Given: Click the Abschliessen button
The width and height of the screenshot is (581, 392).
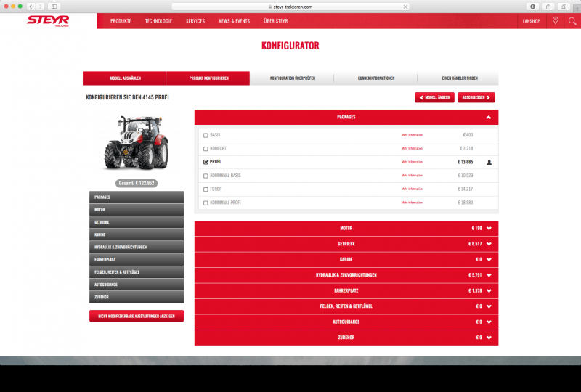Looking at the screenshot, I should (x=476, y=97).
